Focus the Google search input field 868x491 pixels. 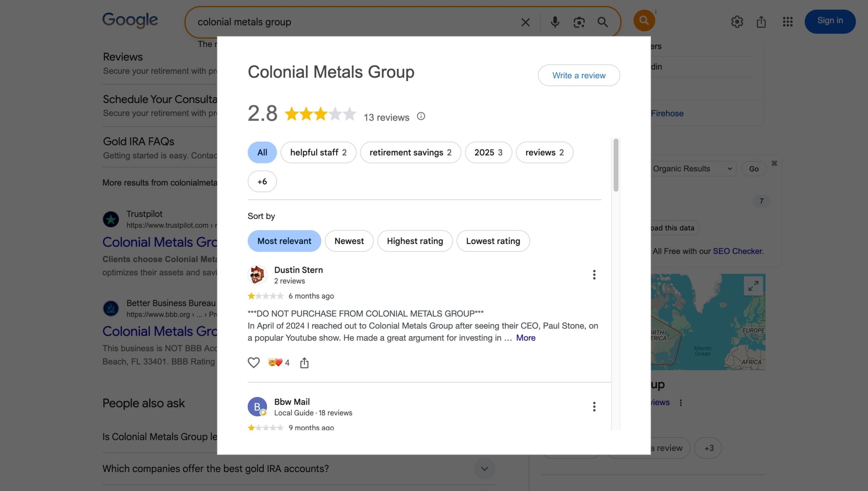(x=356, y=22)
